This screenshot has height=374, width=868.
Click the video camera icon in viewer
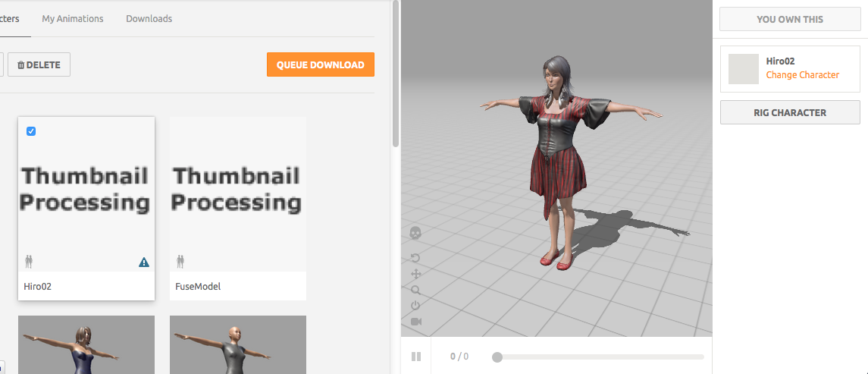[x=416, y=322]
